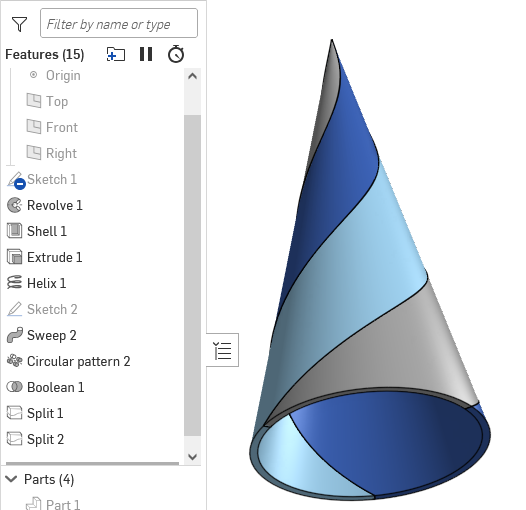Toggle the rollback bar pause icon

(146, 54)
